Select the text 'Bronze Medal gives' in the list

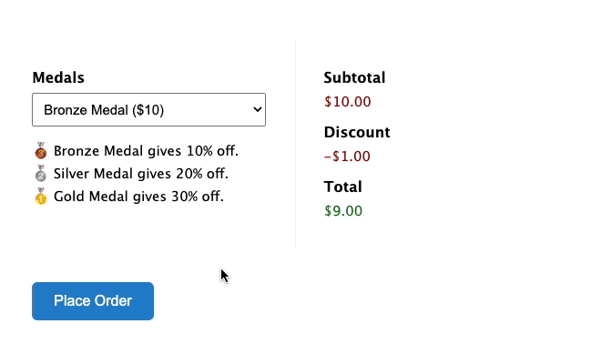tap(117, 151)
